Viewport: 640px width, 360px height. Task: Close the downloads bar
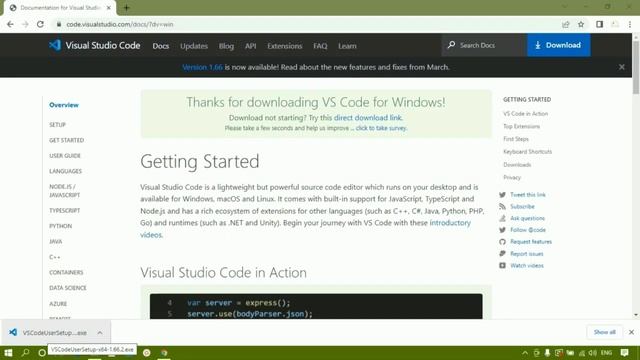[x=631, y=332]
